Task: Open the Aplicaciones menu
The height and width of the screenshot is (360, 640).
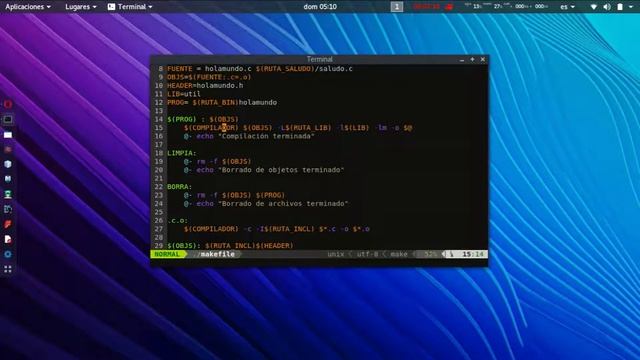Action: (28, 7)
